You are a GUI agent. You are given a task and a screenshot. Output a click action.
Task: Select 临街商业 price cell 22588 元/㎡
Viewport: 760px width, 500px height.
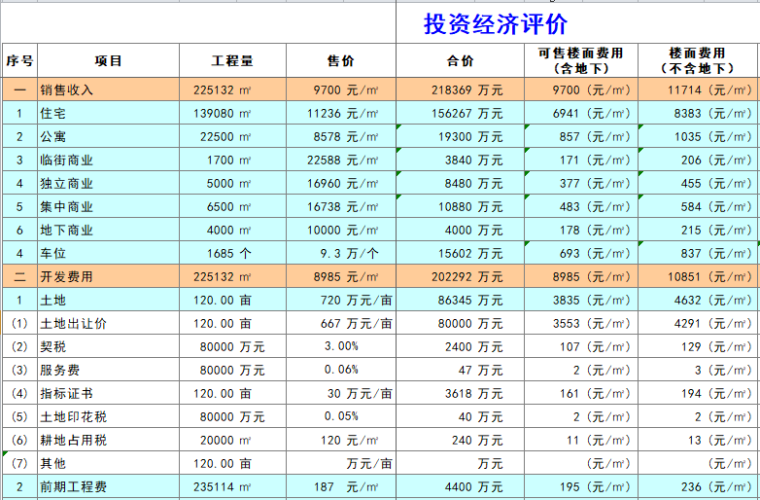tap(341, 160)
